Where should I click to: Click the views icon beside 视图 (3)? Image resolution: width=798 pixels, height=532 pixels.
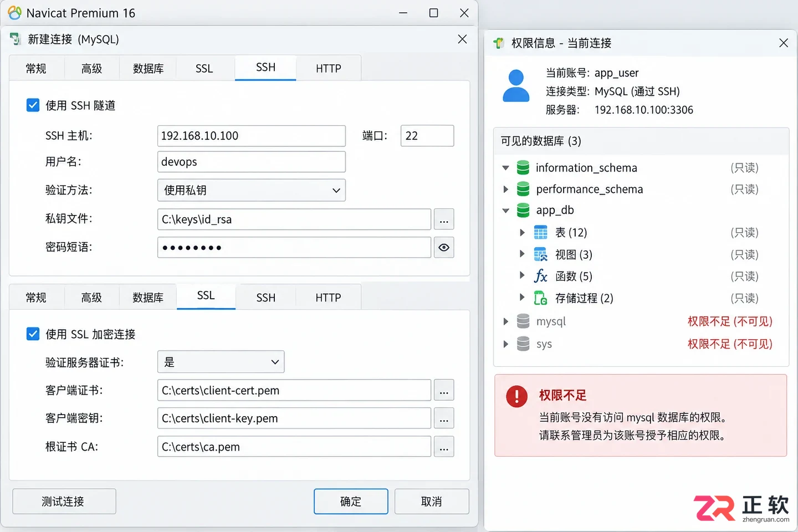click(540, 254)
